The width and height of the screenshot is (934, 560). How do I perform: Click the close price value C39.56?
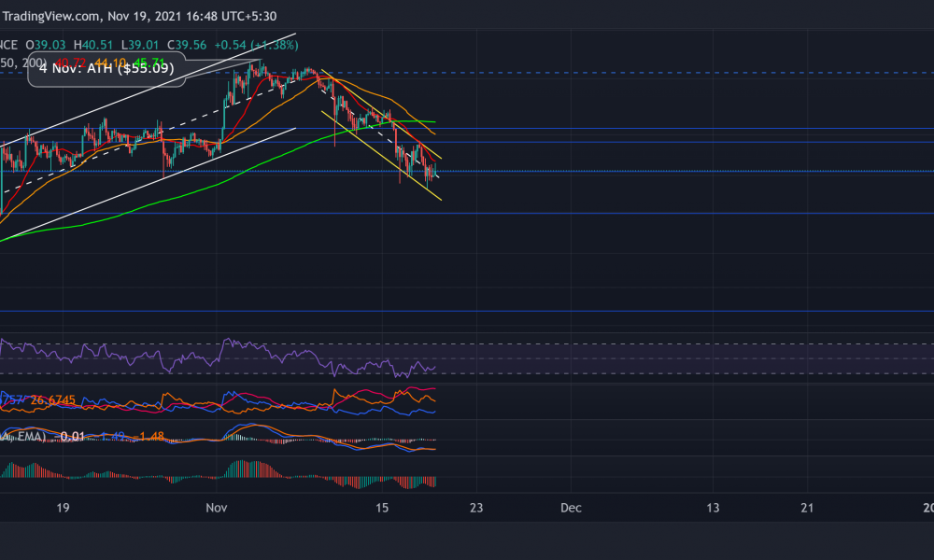pos(187,45)
